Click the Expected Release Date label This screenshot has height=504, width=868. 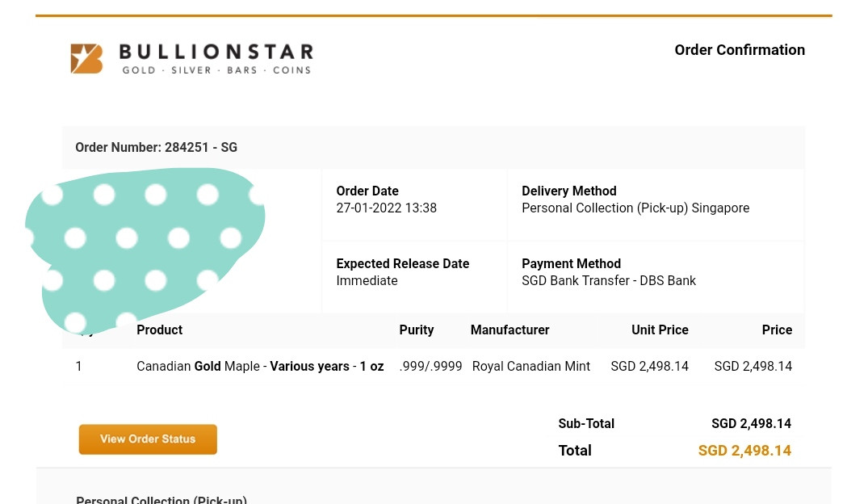tap(402, 264)
